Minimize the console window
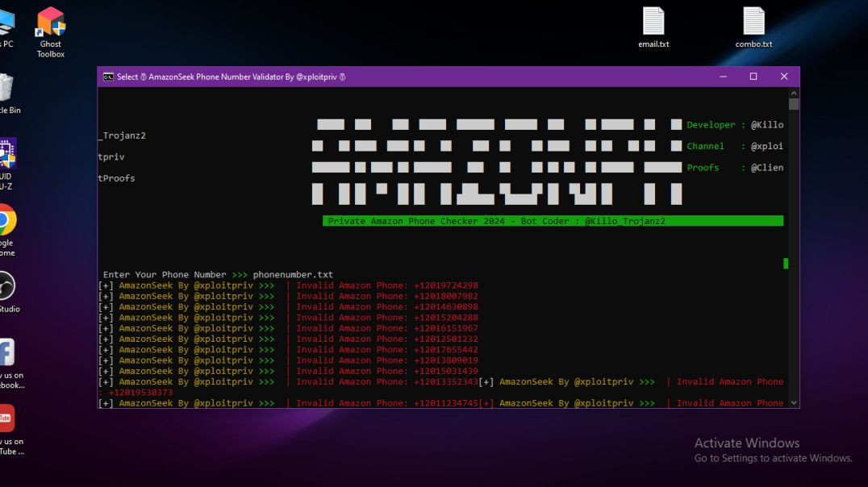868x487 pixels. click(723, 77)
